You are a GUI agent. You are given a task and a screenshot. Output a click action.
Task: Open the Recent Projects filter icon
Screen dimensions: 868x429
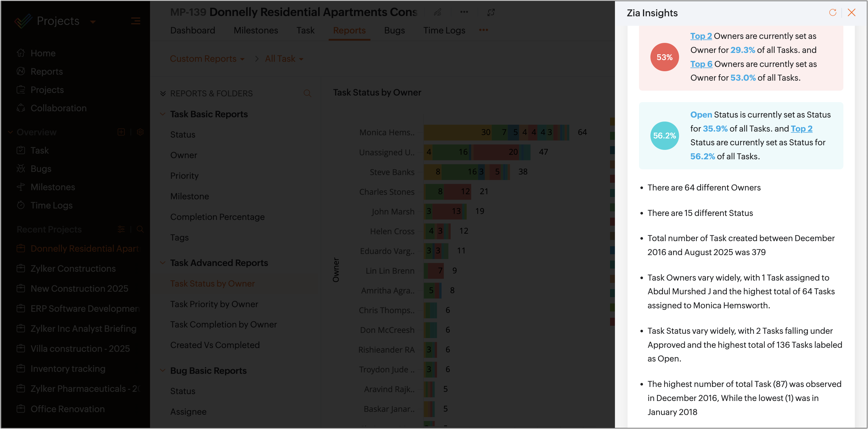click(121, 229)
